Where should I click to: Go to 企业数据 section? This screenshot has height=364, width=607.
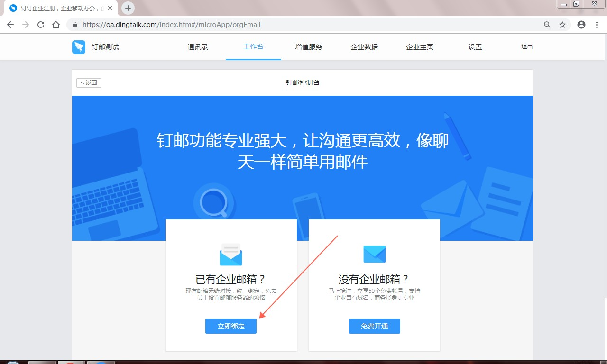tap(364, 47)
